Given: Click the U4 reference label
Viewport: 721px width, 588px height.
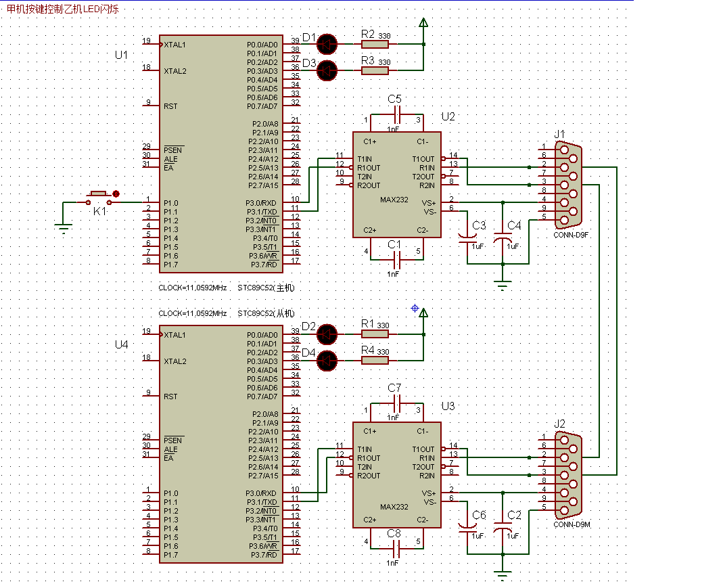Looking at the screenshot, I should [x=121, y=344].
